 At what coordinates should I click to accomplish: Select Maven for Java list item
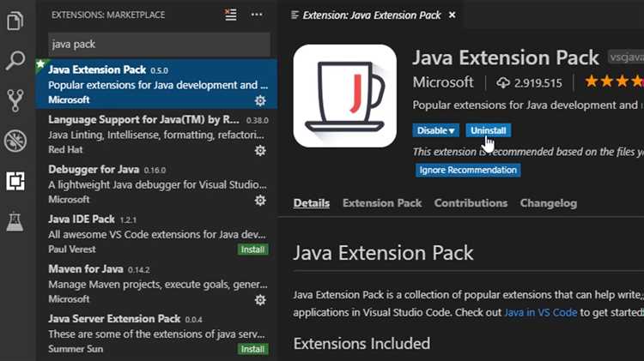[156, 284]
